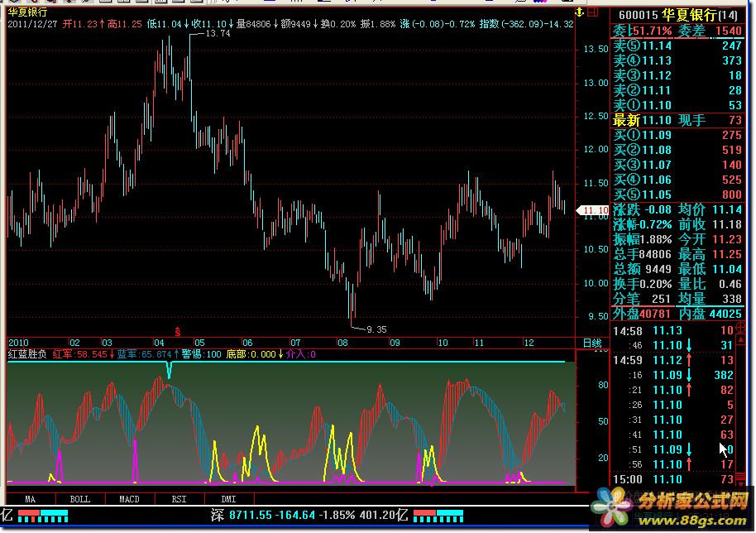Image resolution: width=756 pixels, height=533 pixels.
Task: Click the 内盘 44025 value
Action: [711, 314]
